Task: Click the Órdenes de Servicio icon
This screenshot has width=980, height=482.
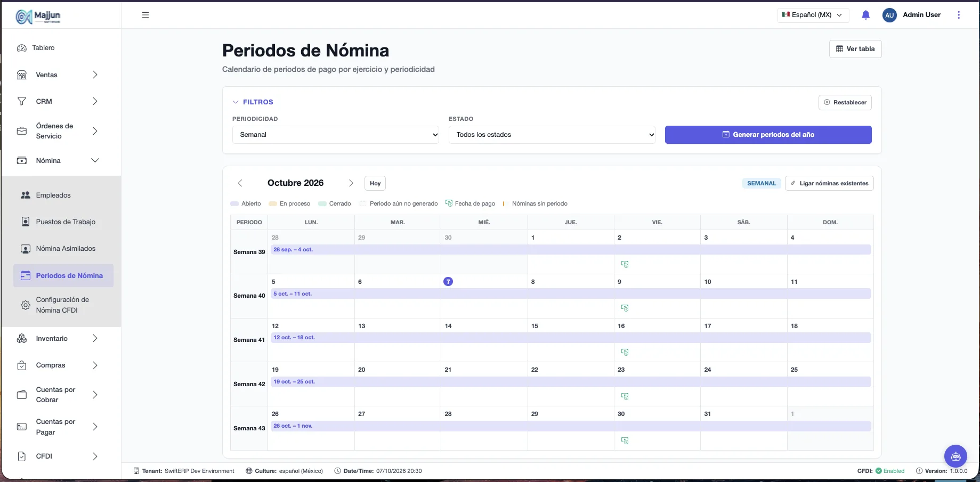Action: pos(22,131)
